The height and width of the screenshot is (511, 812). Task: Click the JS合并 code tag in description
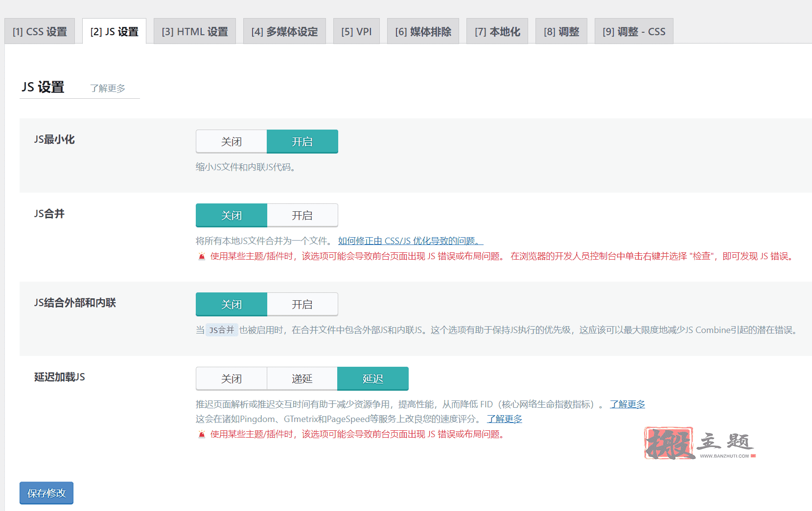[222, 330]
